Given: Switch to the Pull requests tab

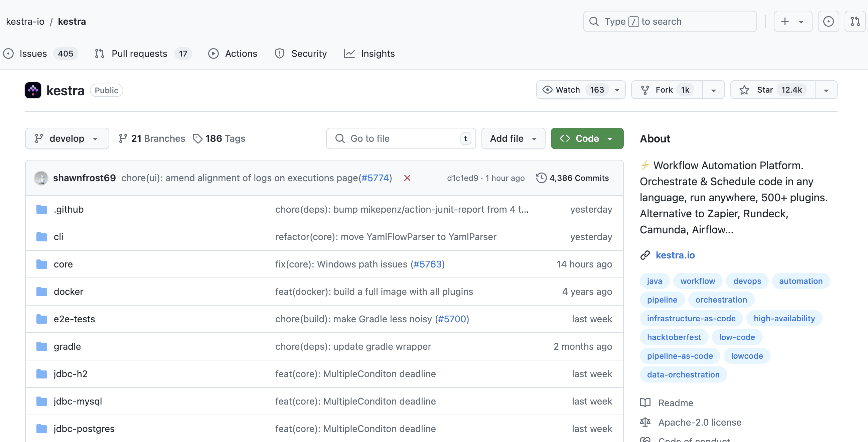Looking at the screenshot, I should point(139,53).
